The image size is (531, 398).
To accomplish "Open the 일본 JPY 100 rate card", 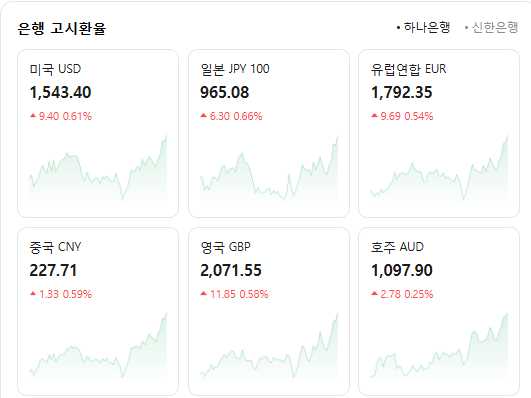I will (x=269, y=133).
